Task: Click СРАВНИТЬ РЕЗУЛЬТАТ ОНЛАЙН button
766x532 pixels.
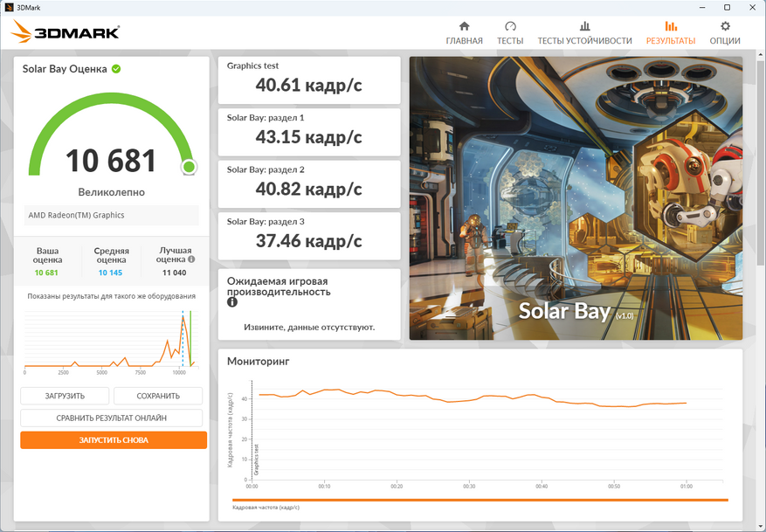Action: [x=112, y=418]
